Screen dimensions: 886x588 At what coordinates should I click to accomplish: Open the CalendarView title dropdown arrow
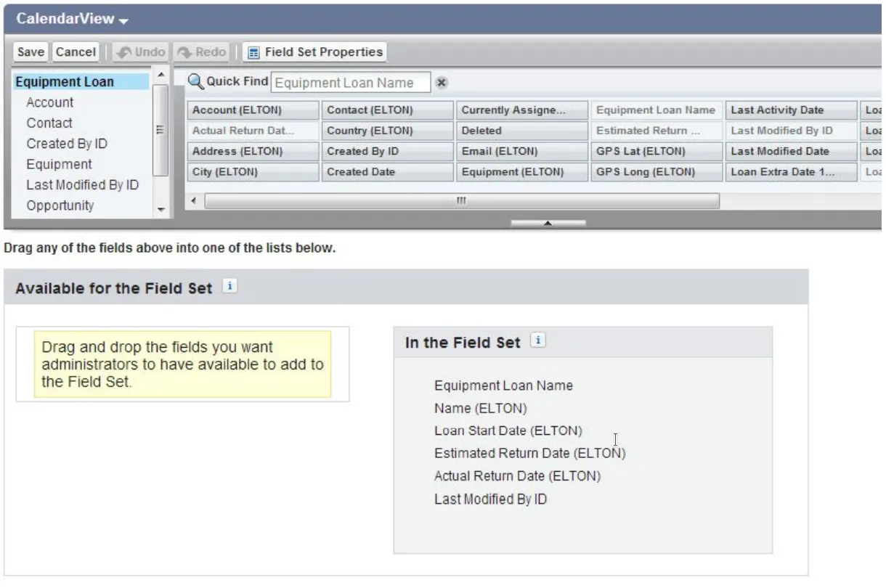pyautogui.click(x=123, y=21)
